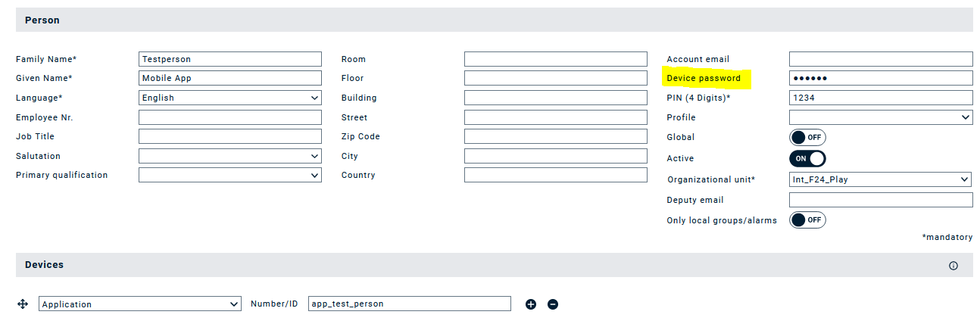980x324 pixels.
Task: Click the highlighted Device password label
Action: [x=704, y=78]
